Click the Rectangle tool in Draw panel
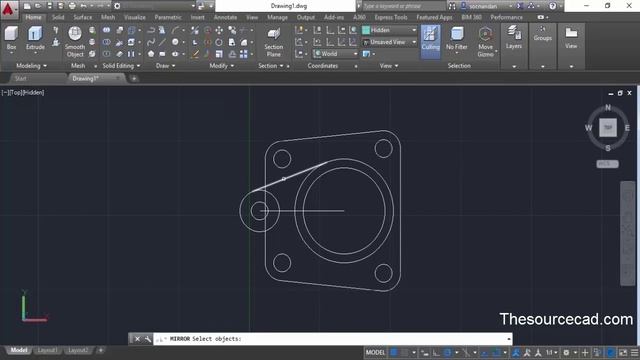Screen dimensions: 640x360 coord(162,54)
